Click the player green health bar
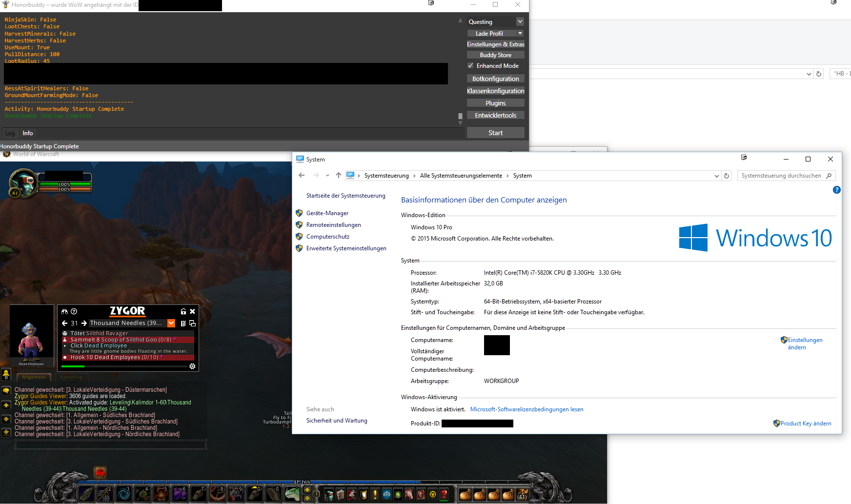 pyautogui.click(x=65, y=184)
